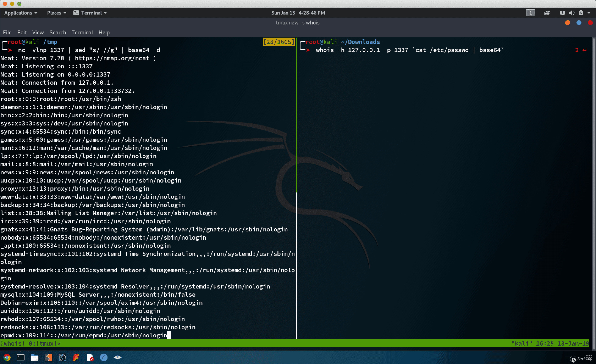Open the Wireshark shark fin icon

tap(104, 357)
